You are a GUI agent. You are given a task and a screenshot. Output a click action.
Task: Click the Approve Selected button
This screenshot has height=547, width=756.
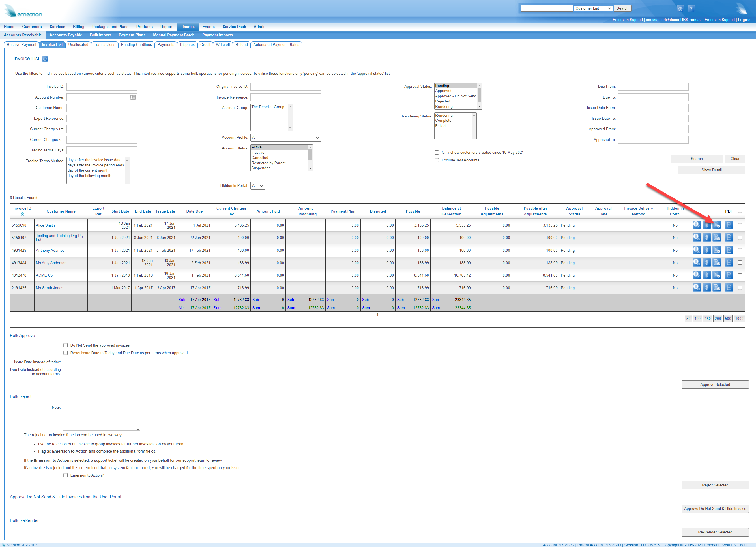[x=715, y=384]
